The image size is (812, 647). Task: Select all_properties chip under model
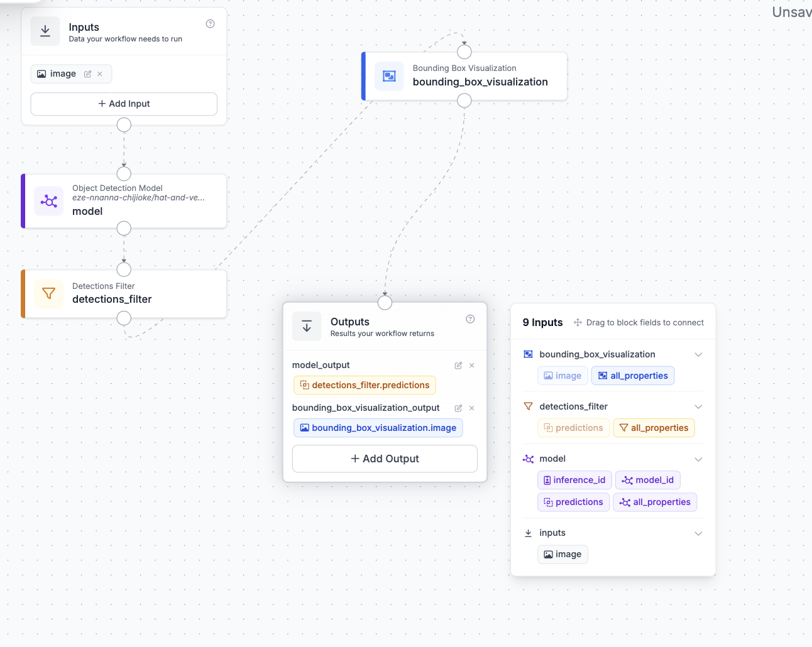655,502
